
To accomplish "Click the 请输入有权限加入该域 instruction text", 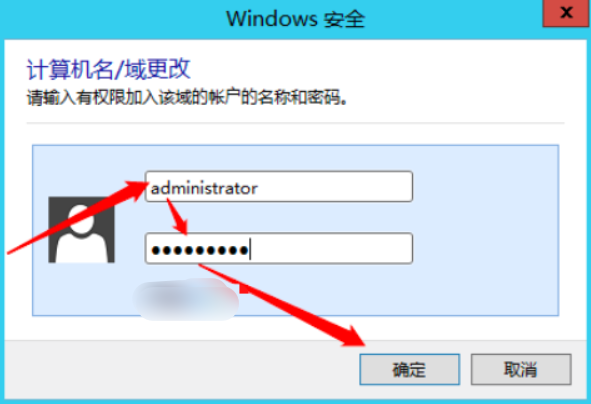I will (x=187, y=98).
